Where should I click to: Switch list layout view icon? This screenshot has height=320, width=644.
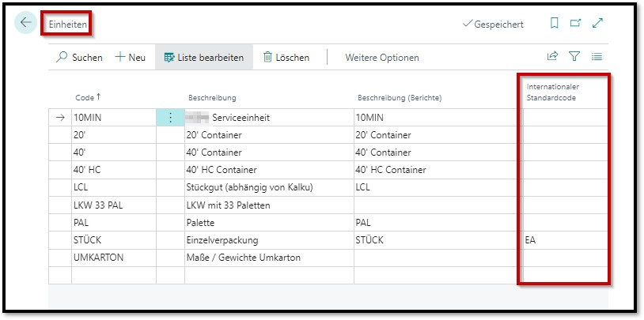[x=597, y=57]
